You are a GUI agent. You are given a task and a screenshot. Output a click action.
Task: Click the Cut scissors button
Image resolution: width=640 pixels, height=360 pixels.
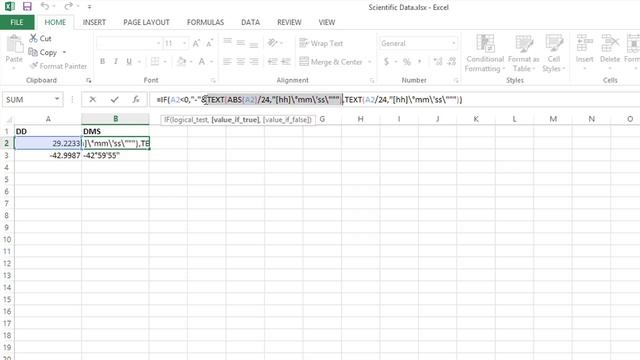click(x=40, y=38)
